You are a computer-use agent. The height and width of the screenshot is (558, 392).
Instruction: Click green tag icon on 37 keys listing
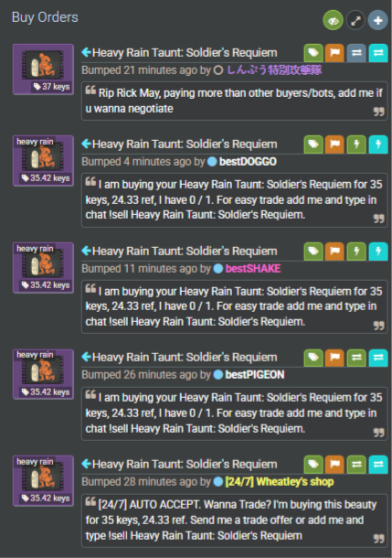coord(313,53)
